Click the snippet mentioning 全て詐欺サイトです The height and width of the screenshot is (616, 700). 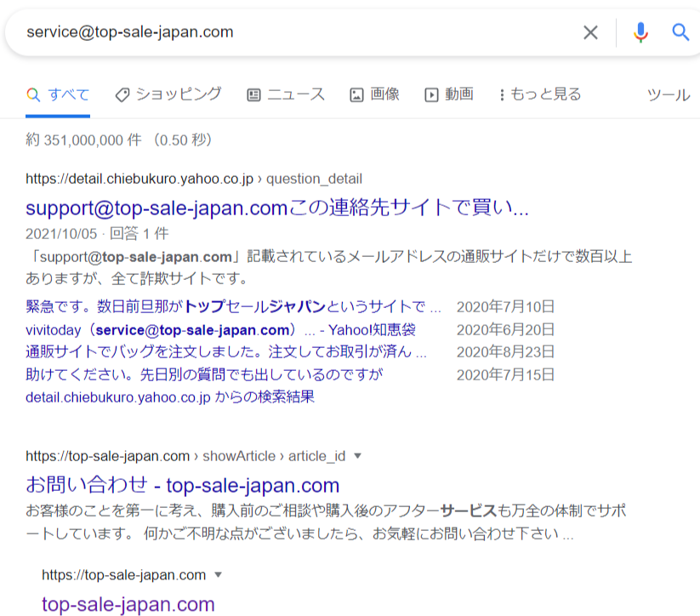coord(328,267)
